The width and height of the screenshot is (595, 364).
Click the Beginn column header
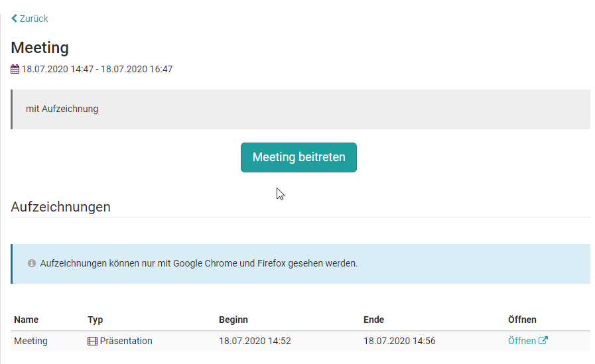pyautogui.click(x=233, y=320)
